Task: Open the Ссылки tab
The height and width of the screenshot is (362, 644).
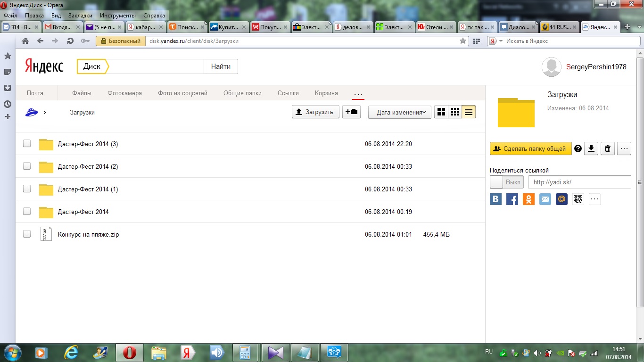Action: pyautogui.click(x=288, y=93)
